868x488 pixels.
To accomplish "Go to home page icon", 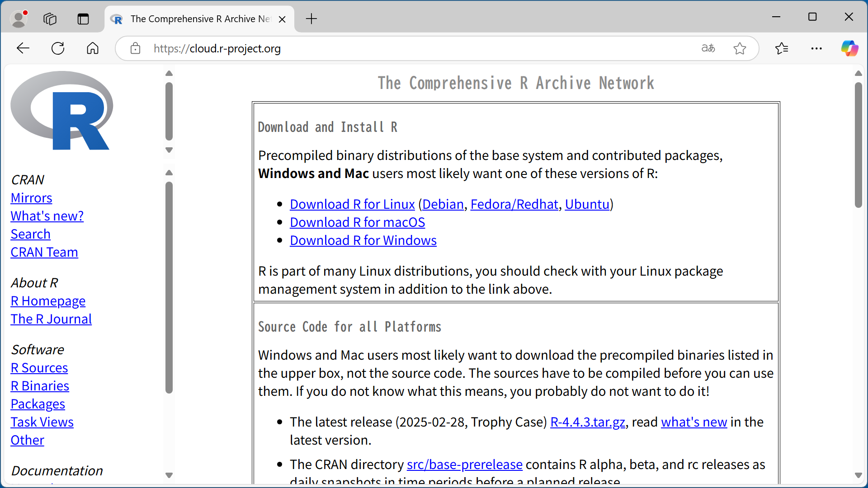I will pos(93,48).
